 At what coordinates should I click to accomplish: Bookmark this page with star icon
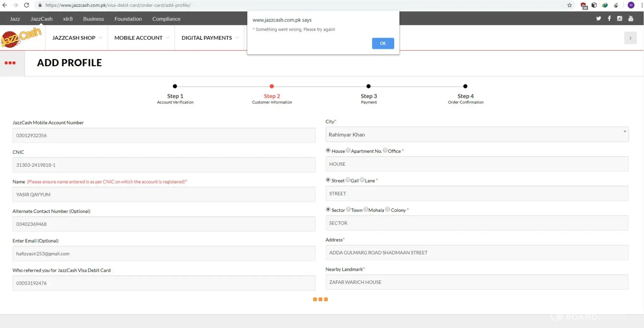pos(570,5)
